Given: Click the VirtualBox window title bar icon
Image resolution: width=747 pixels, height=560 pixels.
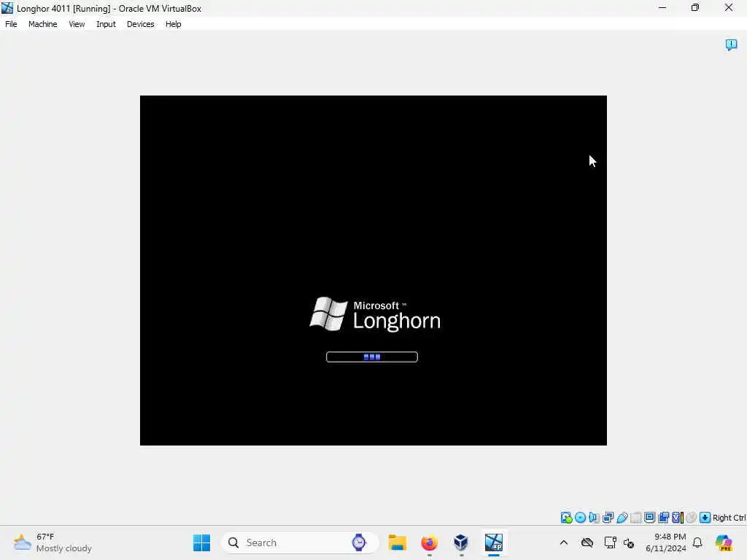Looking at the screenshot, I should pyautogui.click(x=7, y=8).
